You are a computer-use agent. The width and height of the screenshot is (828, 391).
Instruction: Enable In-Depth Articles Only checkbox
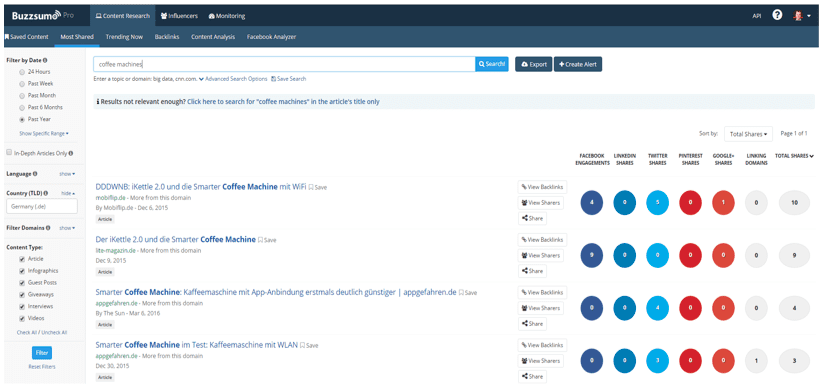tap(9, 153)
